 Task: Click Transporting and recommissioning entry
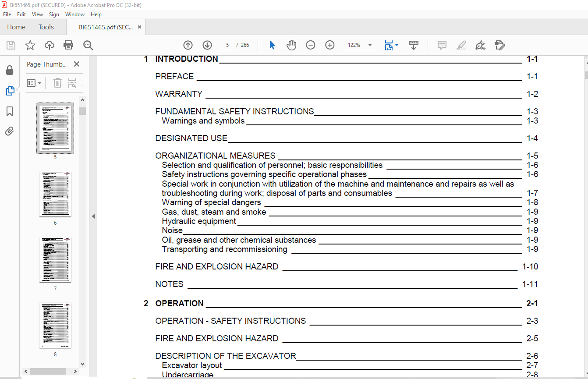(x=224, y=249)
